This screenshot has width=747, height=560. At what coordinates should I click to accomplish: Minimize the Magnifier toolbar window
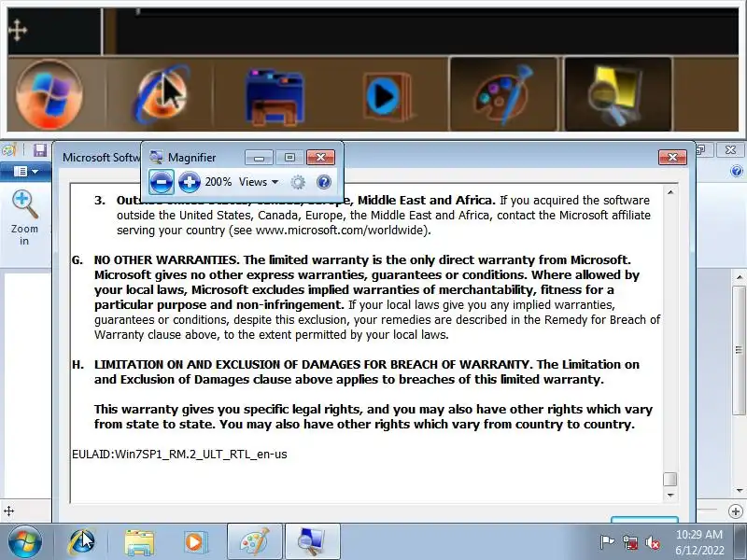(259, 157)
